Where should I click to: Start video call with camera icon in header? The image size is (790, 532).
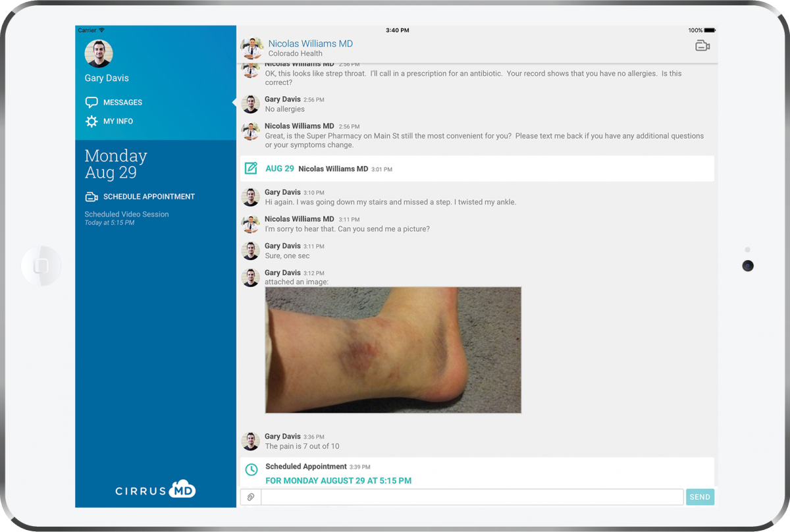[702, 45]
